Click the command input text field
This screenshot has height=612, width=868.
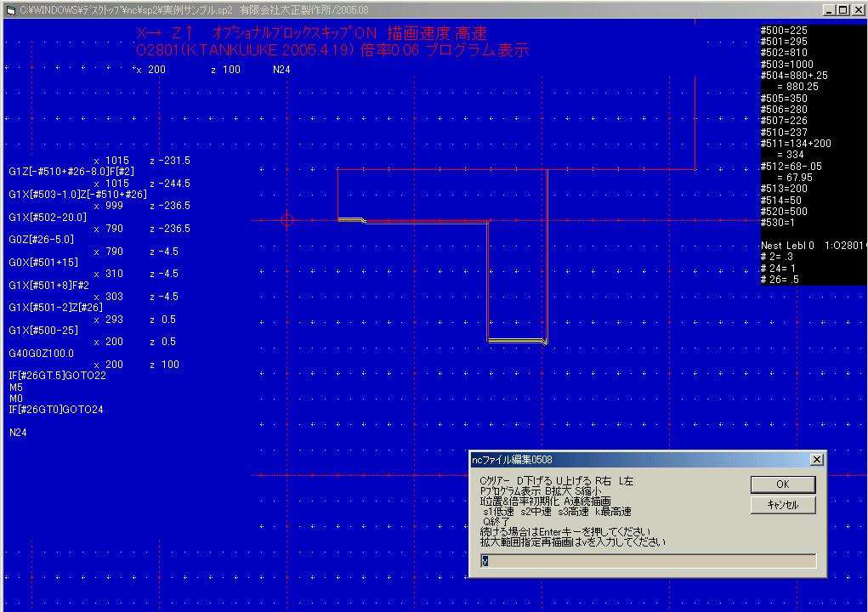click(648, 561)
